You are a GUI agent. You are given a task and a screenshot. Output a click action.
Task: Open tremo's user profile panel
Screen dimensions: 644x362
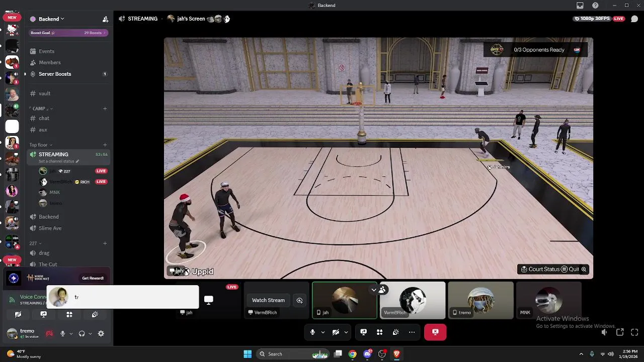pos(23,333)
